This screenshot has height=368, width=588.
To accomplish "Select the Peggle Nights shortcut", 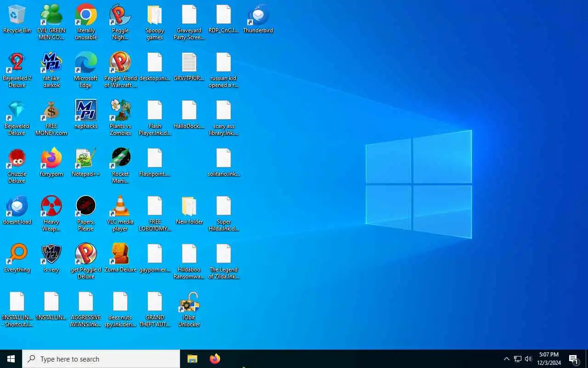I will tap(120, 22).
